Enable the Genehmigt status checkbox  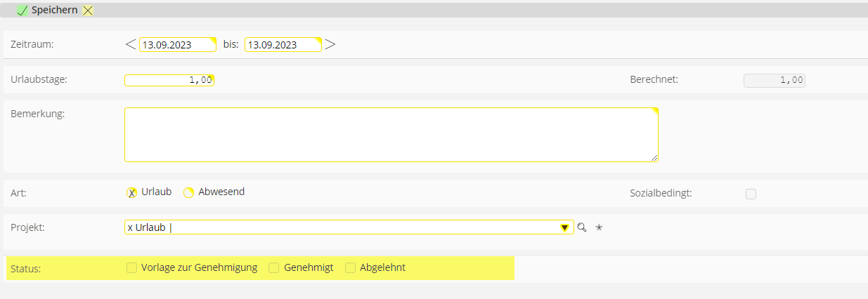click(x=274, y=267)
